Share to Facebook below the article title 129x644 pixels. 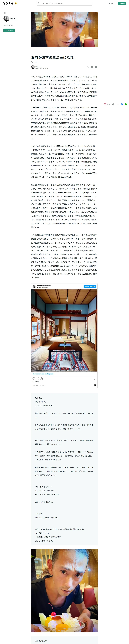coord(92,67)
